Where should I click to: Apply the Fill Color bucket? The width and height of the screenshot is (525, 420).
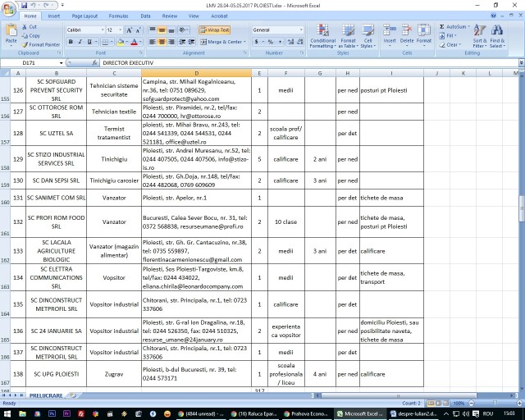pyautogui.click(x=121, y=42)
